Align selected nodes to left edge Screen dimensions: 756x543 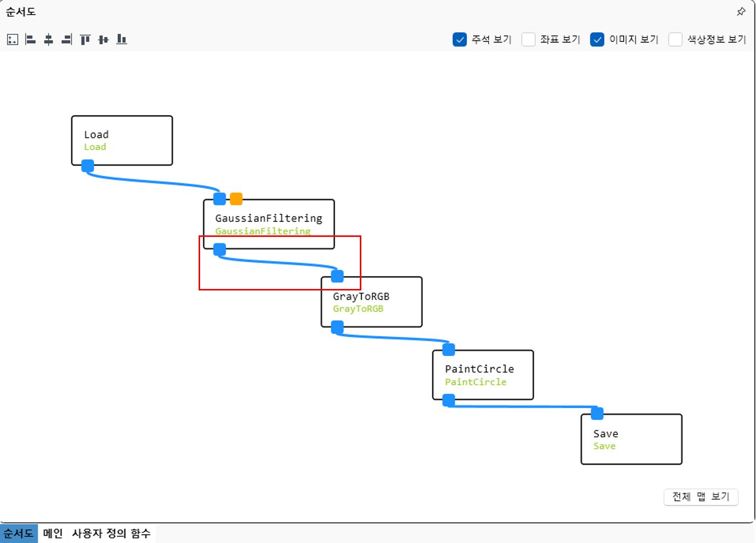[30, 39]
